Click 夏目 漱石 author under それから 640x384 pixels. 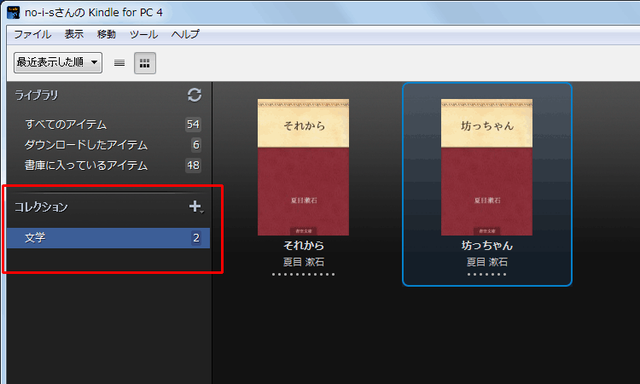(x=304, y=262)
